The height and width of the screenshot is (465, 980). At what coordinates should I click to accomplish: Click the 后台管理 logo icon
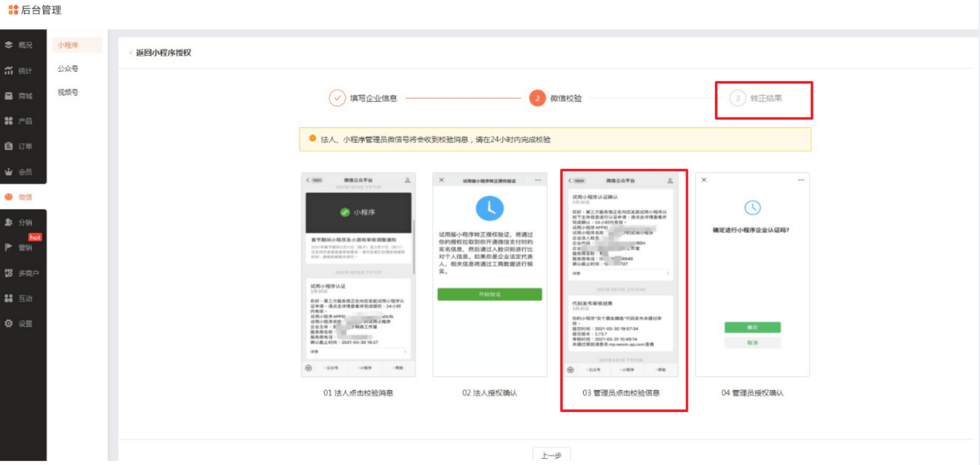point(13,10)
